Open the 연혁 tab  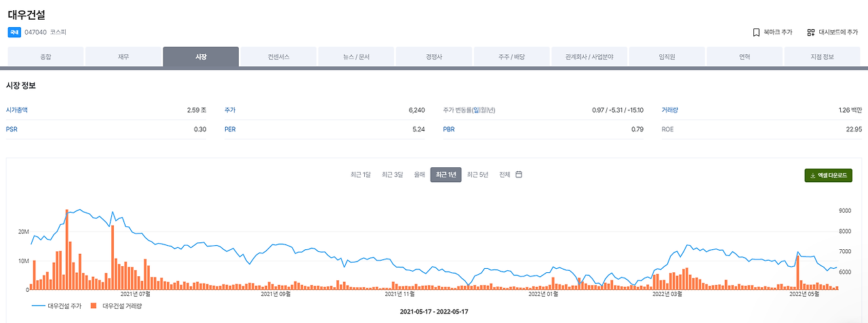(745, 57)
